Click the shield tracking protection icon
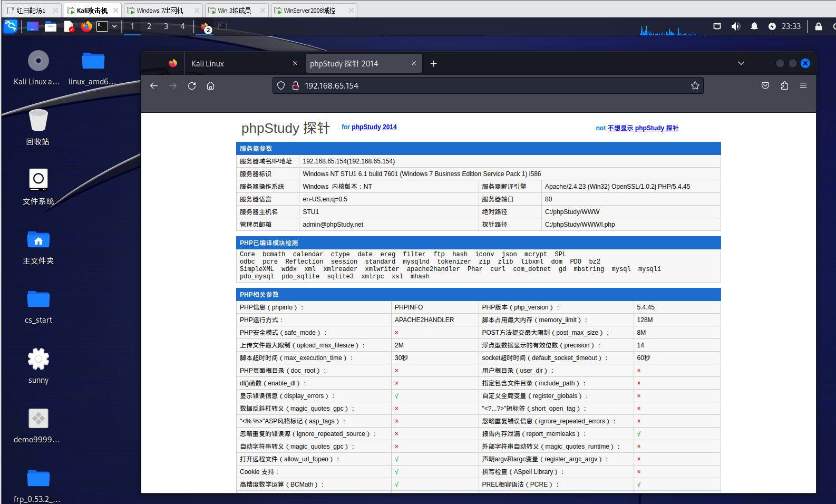Image resolution: width=836 pixels, height=504 pixels. coord(281,86)
